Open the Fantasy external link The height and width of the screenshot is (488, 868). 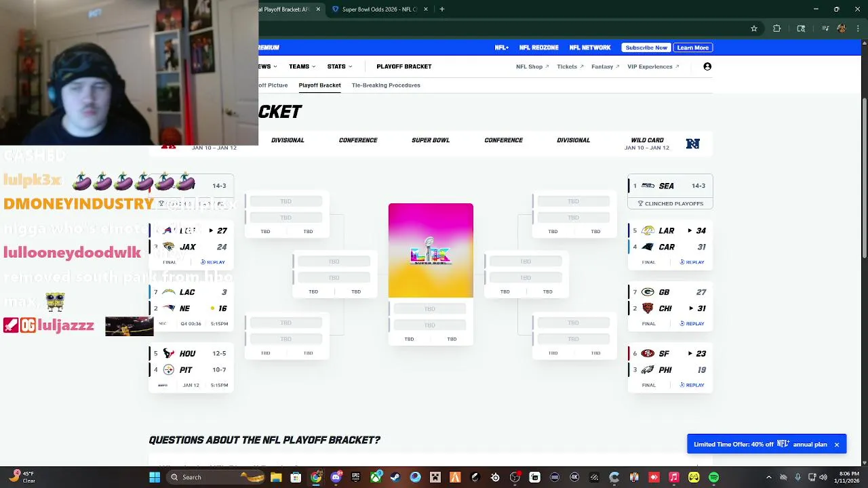(606, 66)
